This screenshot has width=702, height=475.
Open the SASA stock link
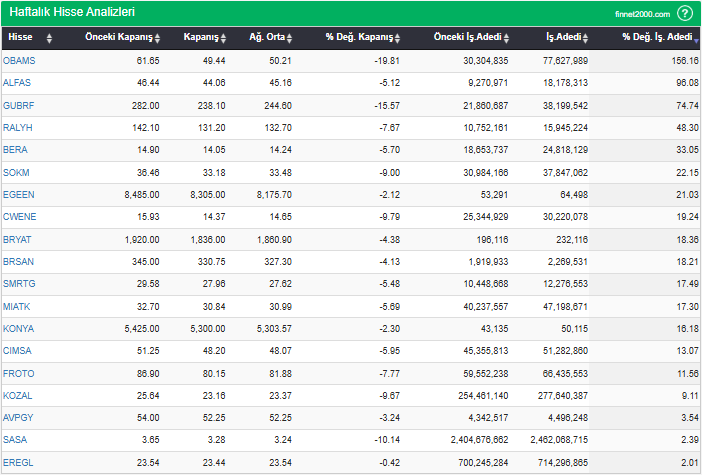(15, 440)
